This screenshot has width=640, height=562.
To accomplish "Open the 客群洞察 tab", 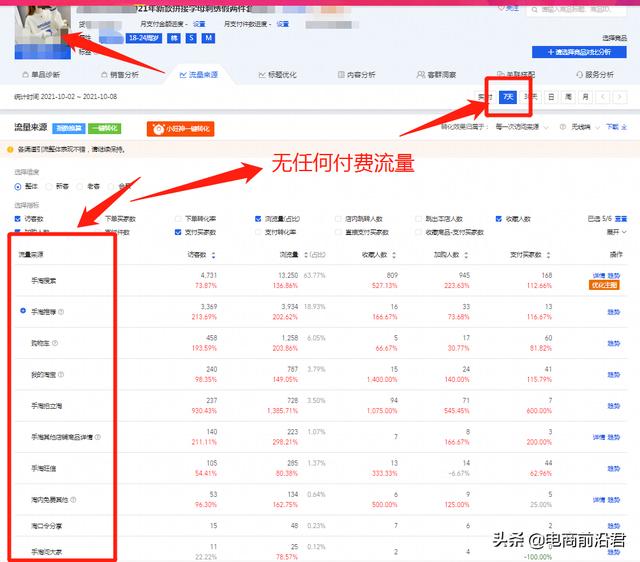I will pos(436,75).
